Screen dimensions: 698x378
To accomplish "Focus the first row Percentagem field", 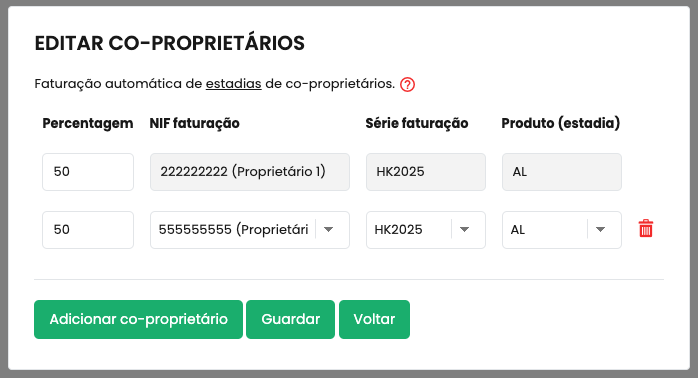I will tap(88, 172).
